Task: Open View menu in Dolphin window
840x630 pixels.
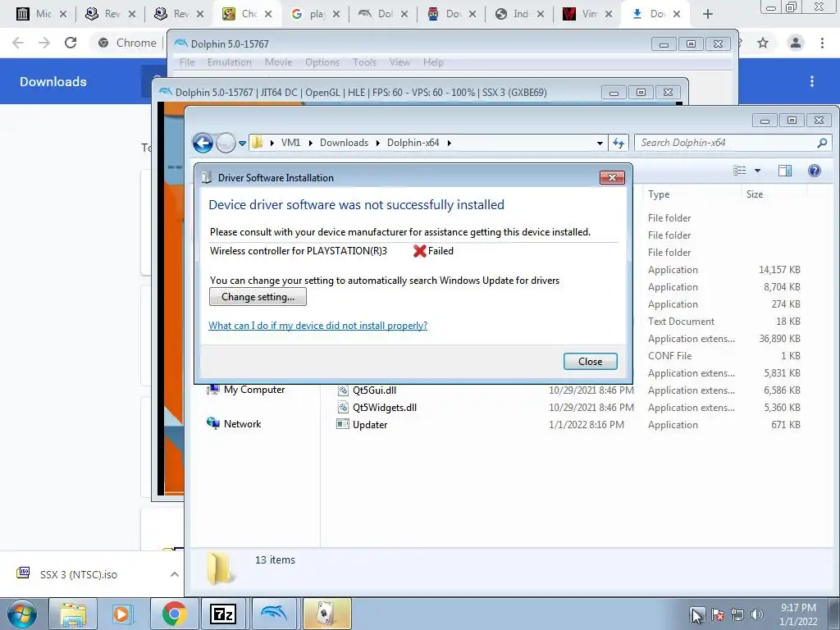Action: point(399,62)
